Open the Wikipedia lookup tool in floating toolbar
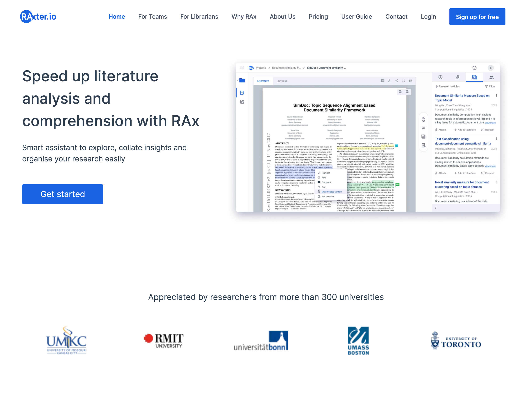The height and width of the screenshot is (405, 532). [423, 128]
